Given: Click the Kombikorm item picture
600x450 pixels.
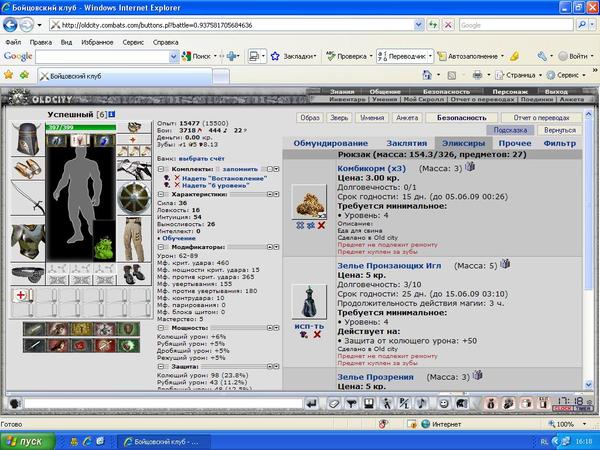Looking at the screenshot, I should pos(309,202).
